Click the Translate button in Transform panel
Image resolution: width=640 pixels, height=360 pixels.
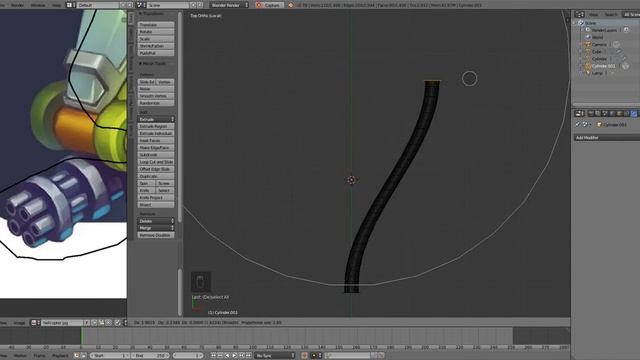click(x=156, y=24)
